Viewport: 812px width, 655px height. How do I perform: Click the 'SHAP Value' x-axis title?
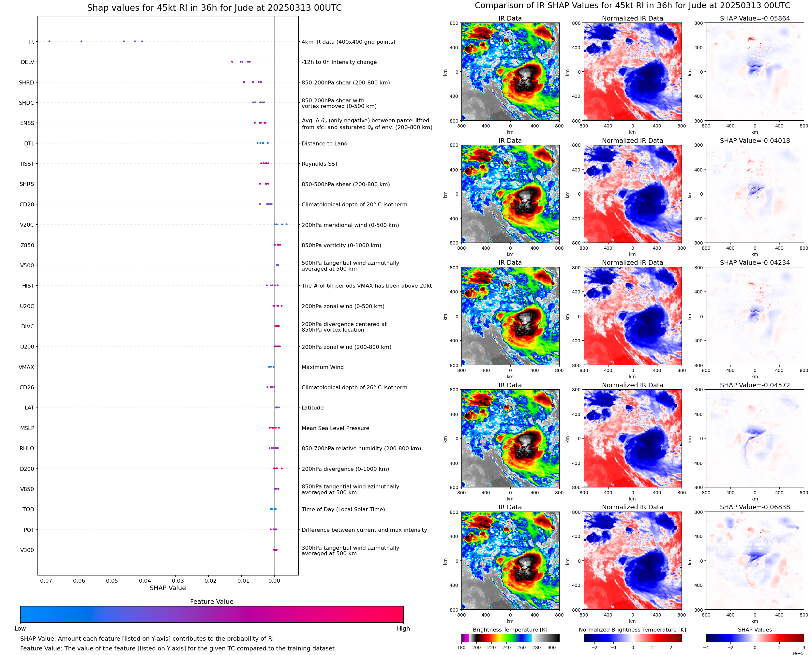pyautogui.click(x=168, y=588)
